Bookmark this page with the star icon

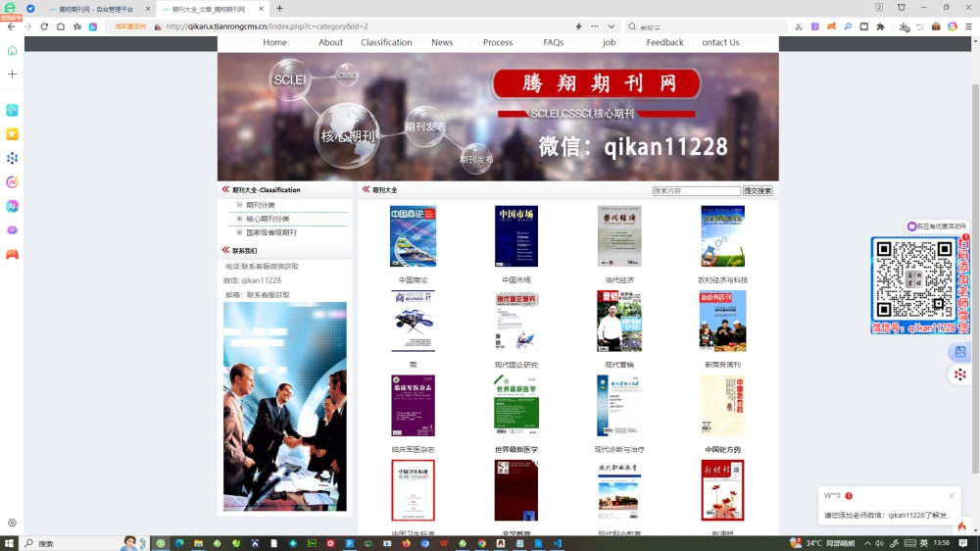pyautogui.click(x=76, y=26)
